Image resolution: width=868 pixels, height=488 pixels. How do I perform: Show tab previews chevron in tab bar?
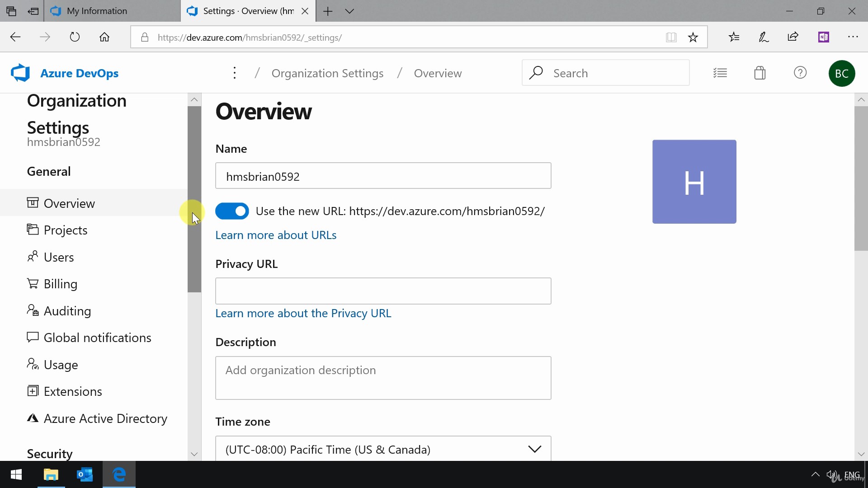349,11
